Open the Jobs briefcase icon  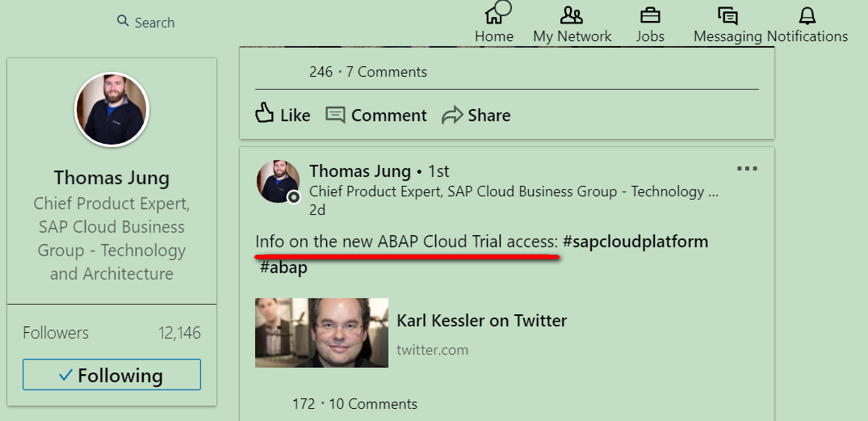650,15
